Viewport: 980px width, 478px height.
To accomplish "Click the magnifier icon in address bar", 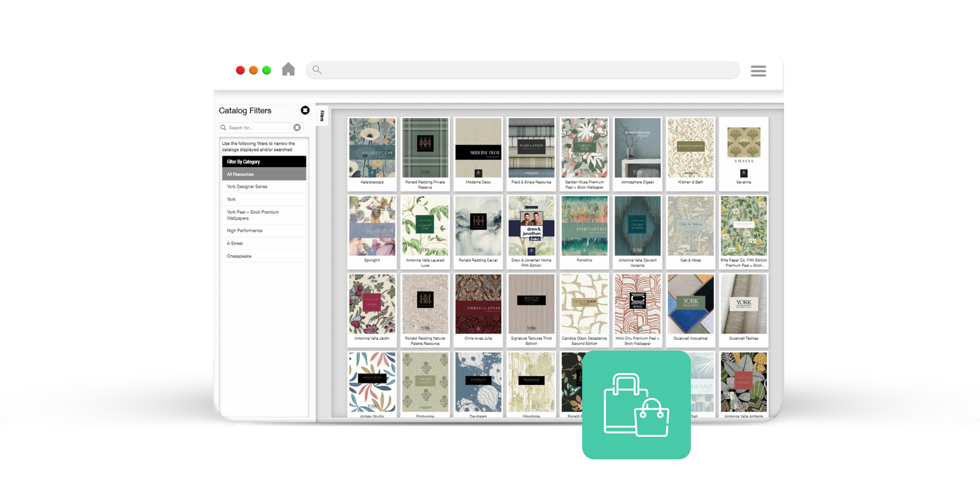I will [317, 70].
